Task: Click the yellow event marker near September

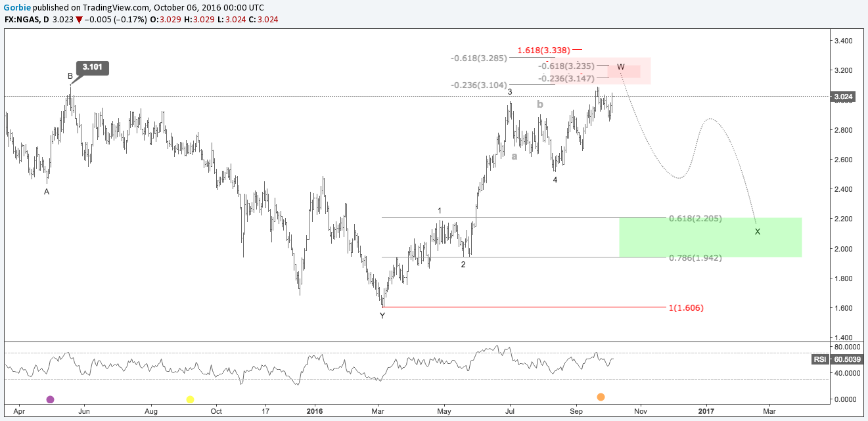Action: pos(190,399)
